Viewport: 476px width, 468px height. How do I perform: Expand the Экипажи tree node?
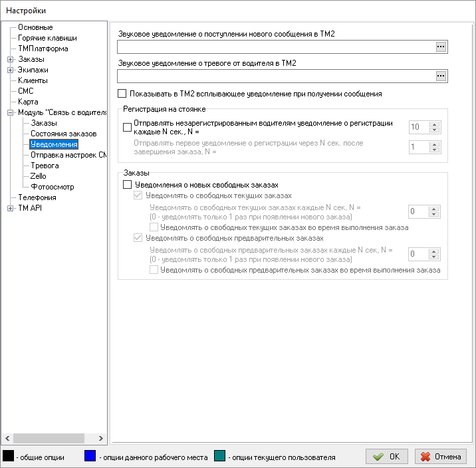pos(10,70)
